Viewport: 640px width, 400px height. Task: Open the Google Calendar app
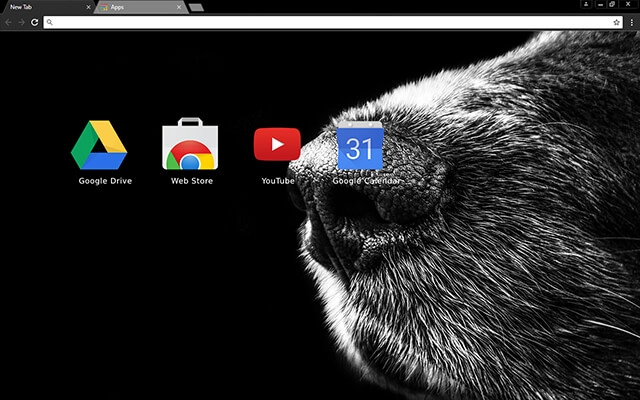[360, 145]
